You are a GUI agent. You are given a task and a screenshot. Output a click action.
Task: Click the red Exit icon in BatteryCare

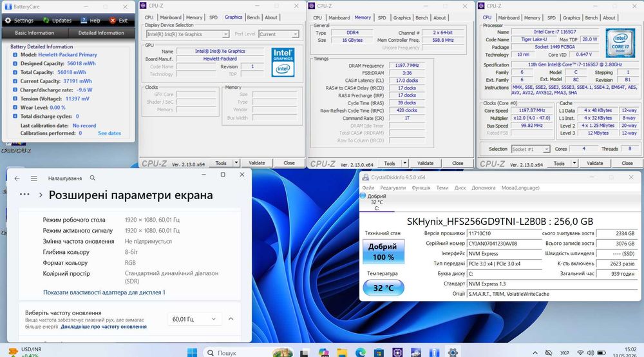(x=113, y=20)
